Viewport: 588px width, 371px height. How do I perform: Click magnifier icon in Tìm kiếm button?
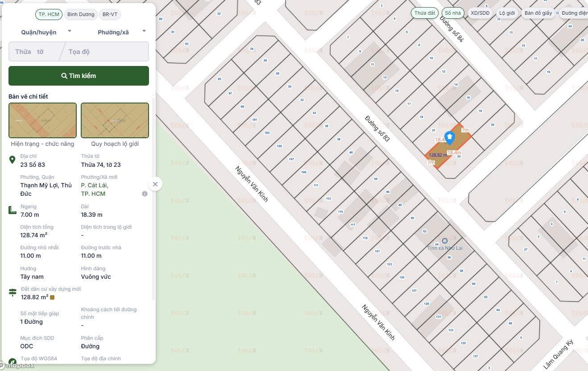[x=64, y=76]
